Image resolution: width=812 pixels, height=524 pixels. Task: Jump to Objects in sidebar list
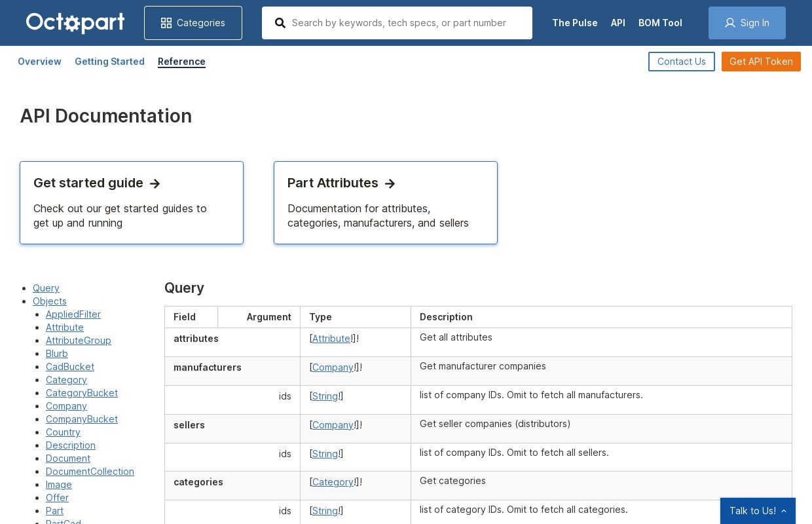click(50, 301)
